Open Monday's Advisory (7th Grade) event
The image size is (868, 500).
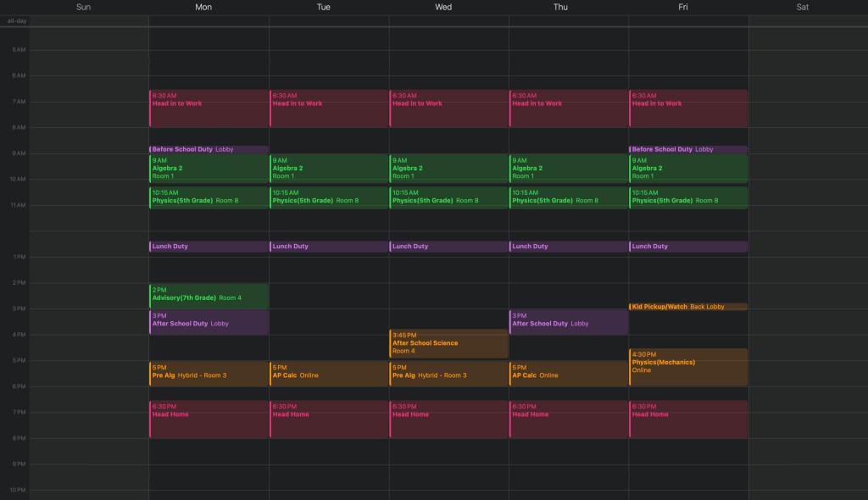coord(209,297)
